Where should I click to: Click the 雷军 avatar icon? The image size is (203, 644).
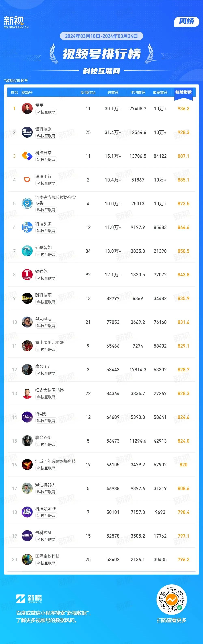pos(27,108)
